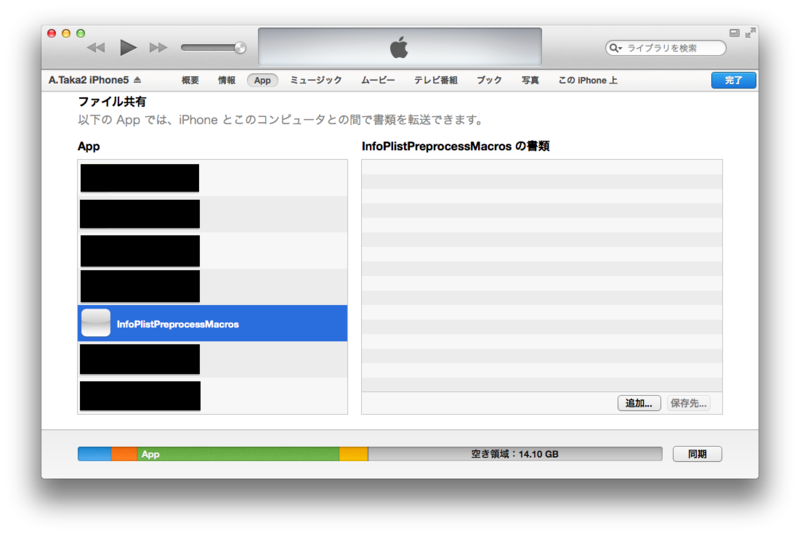
Task: Click the eject icon beside A.Taka2 iPhone5
Action: (x=137, y=80)
